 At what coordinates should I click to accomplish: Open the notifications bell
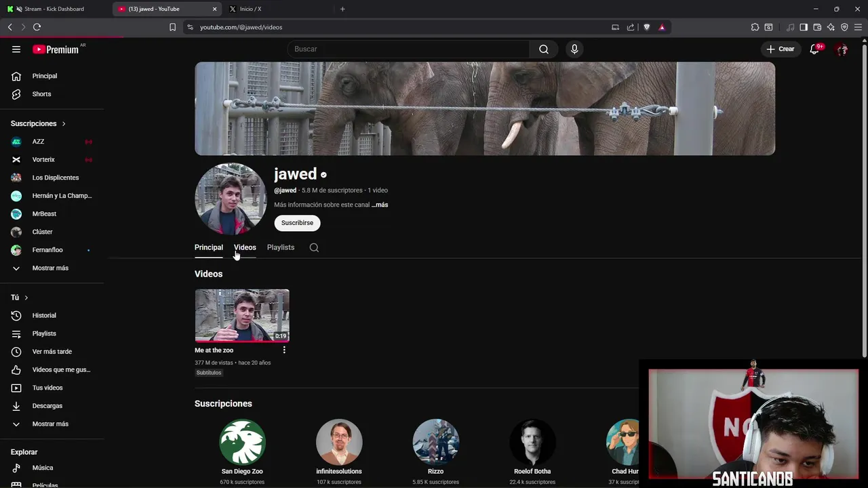[x=815, y=49]
